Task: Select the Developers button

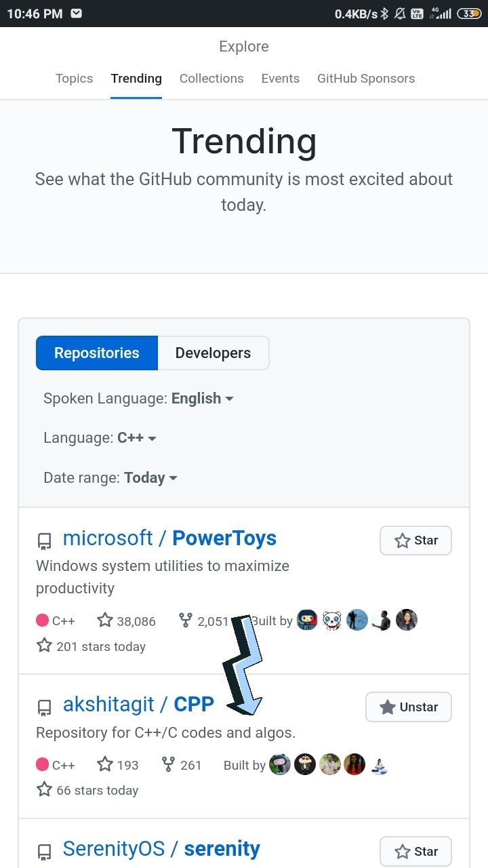Action: pyautogui.click(x=213, y=353)
